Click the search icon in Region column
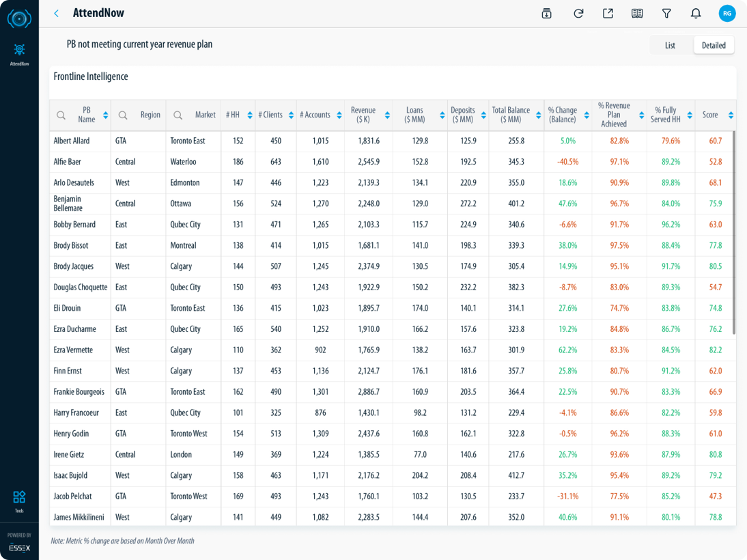Viewport: 747px width, 560px height. pyautogui.click(x=123, y=115)
